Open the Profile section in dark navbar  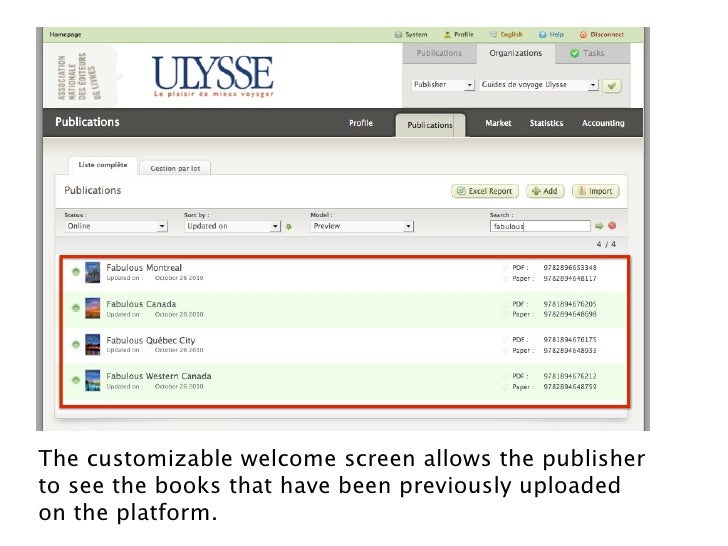click(361, 123)
